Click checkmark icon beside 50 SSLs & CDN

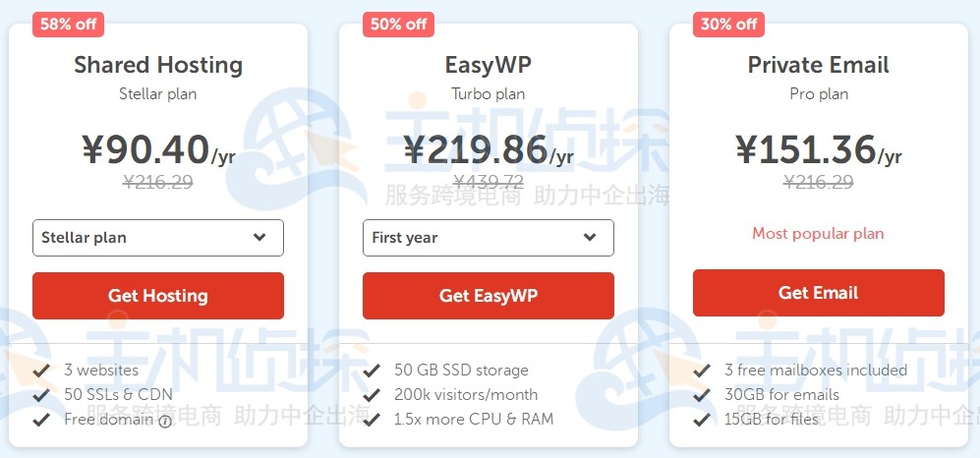pos(41,395)
